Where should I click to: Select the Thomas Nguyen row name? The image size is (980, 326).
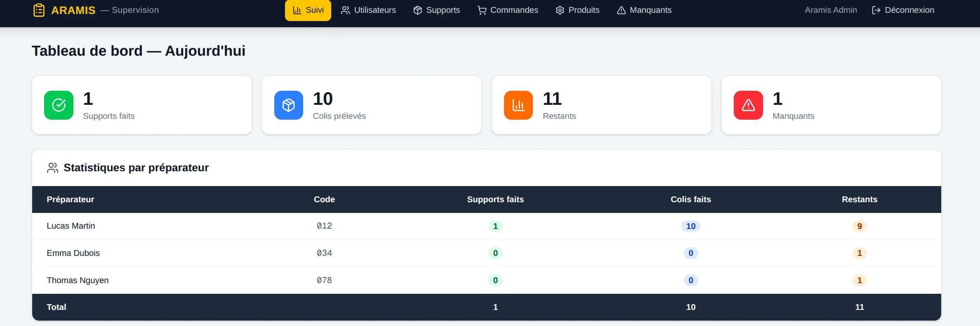[x=78, y=280]
